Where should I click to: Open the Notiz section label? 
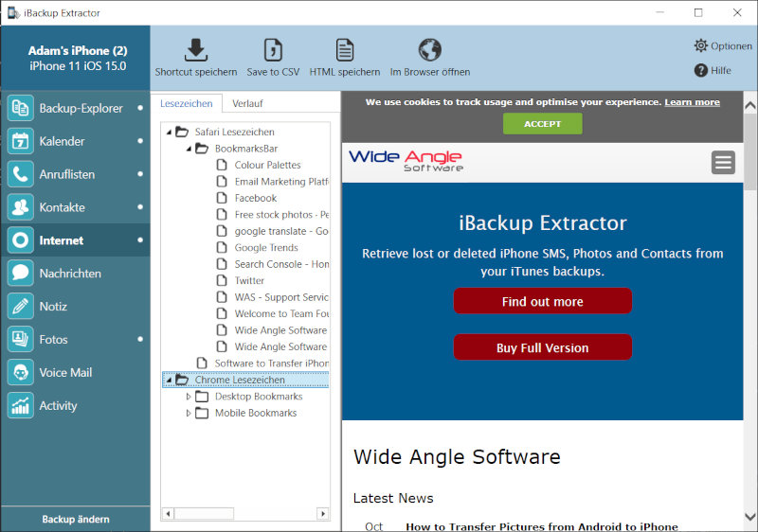pos(53,306)
